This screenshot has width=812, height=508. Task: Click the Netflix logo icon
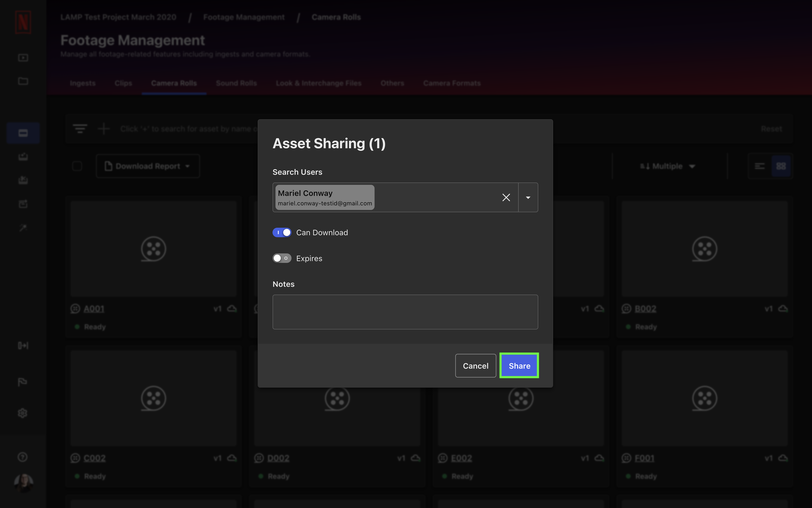point(23,22)
